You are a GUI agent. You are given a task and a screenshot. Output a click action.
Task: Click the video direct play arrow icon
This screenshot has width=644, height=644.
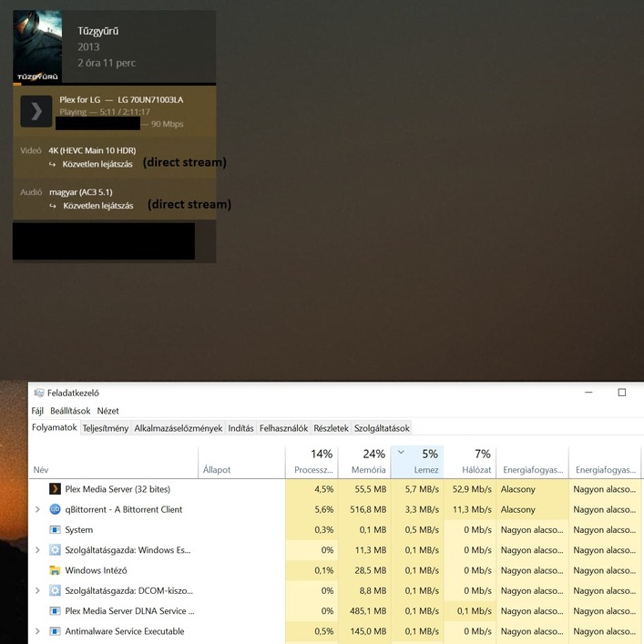click(53, 164)
